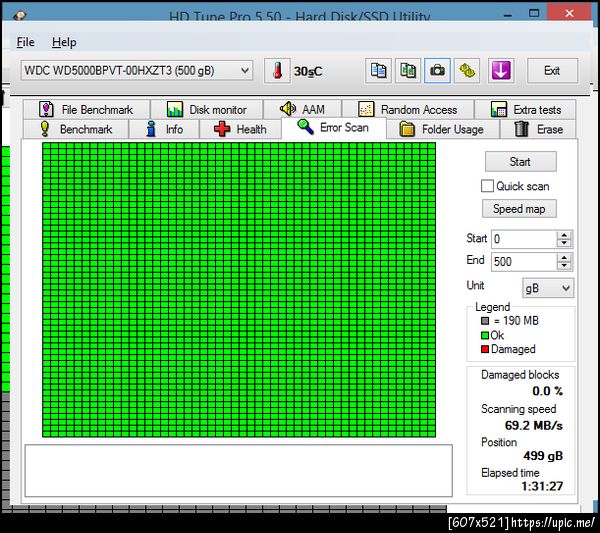Click the Health red cross icon
The width and height of the screenshot is (600, 533).
[x=222, y=129]
